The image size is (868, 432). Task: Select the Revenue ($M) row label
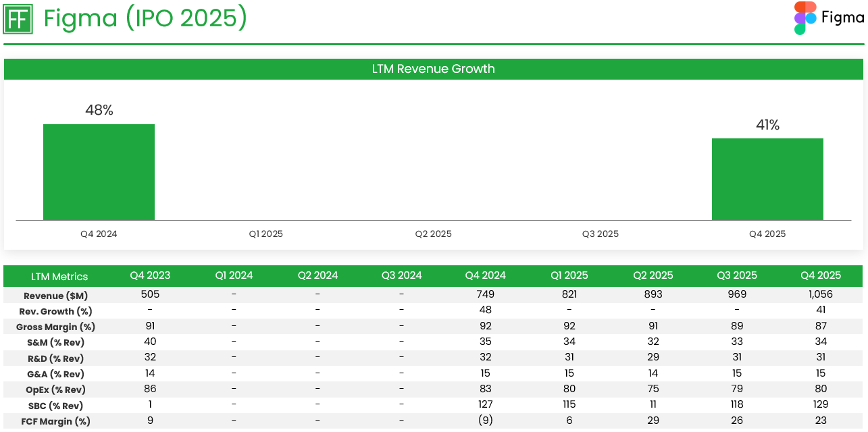(x=55, y=296)
